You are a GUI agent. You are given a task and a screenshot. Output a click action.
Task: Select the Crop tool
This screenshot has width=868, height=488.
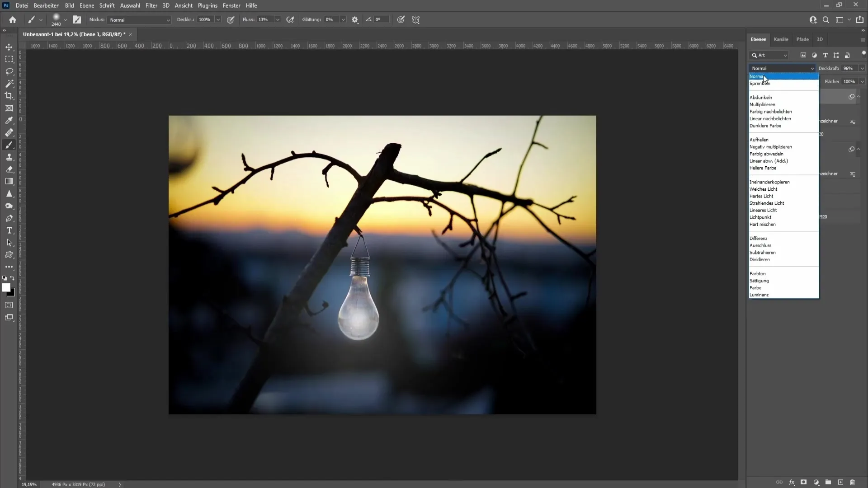coord(9,95)
